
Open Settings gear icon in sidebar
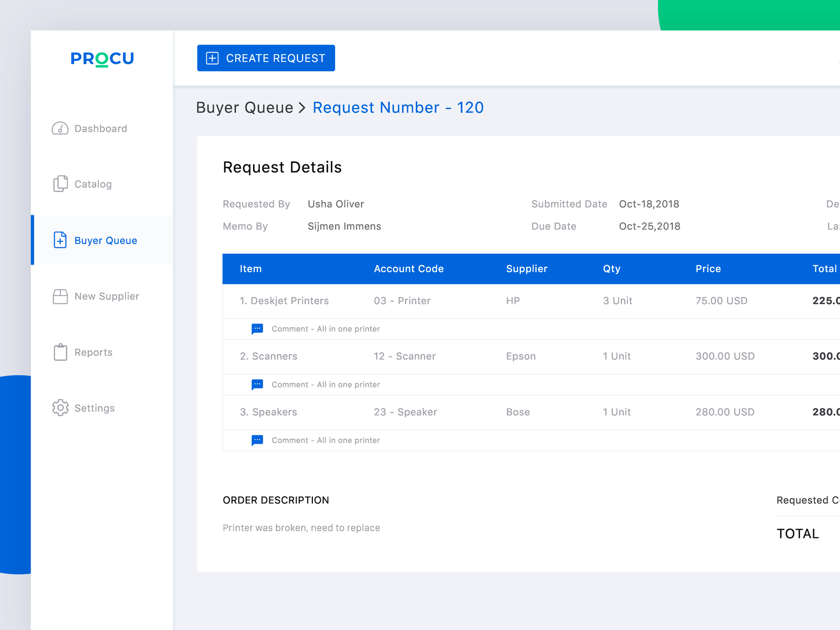coord(60,407)
